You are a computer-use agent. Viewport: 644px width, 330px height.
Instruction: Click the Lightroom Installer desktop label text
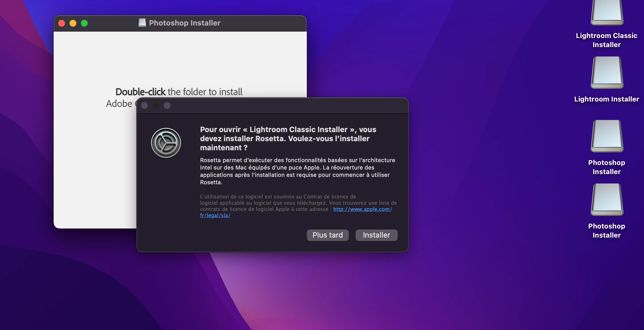[607, 99]
